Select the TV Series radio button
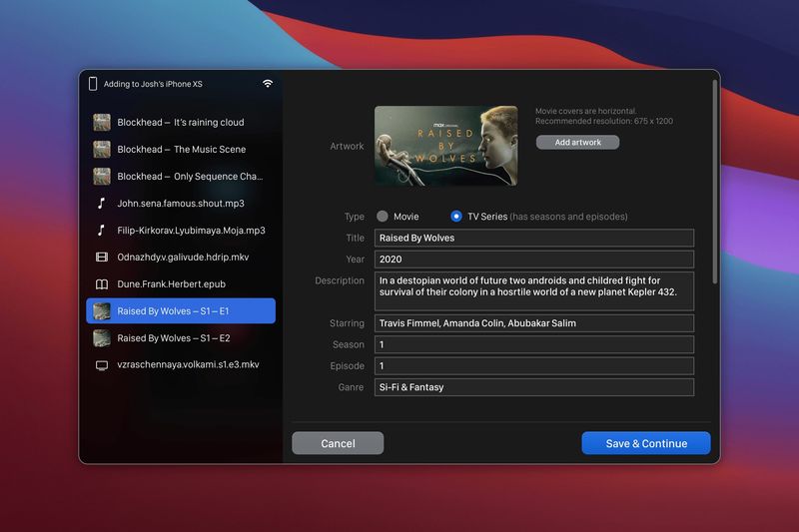 pyautogui.click(x=456, y=217)
